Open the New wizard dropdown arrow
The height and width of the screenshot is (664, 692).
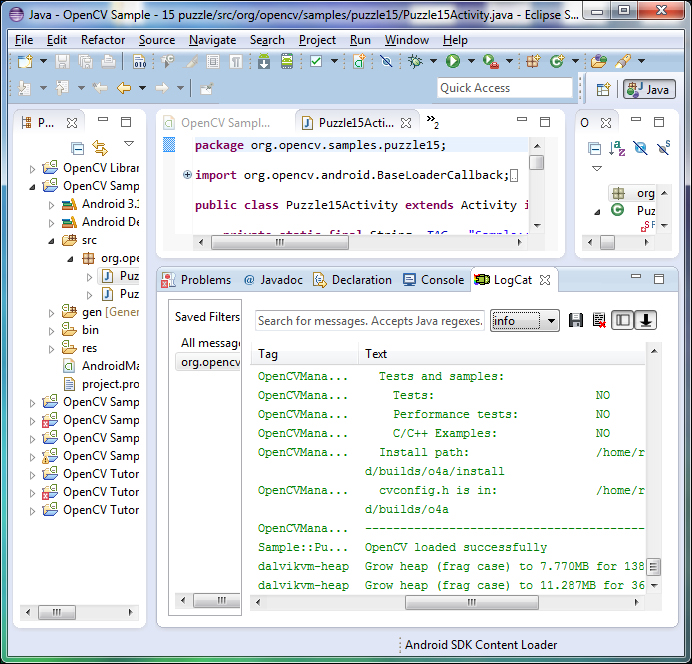43,61
